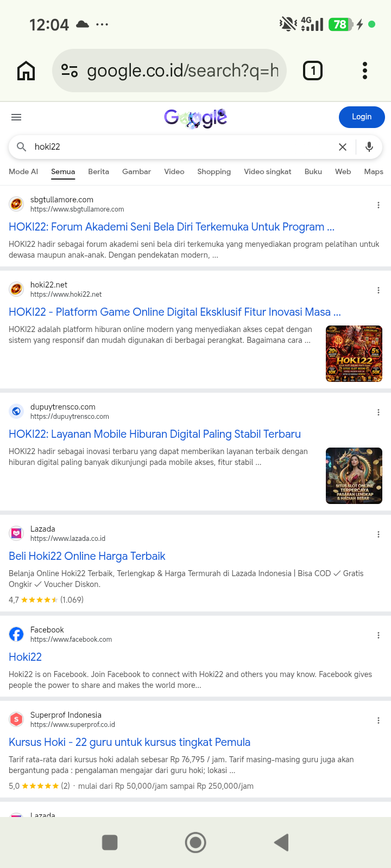This screenshot has width=391, height=868.
Task: Switch to Berita tab
Action: tap(98, 171)
